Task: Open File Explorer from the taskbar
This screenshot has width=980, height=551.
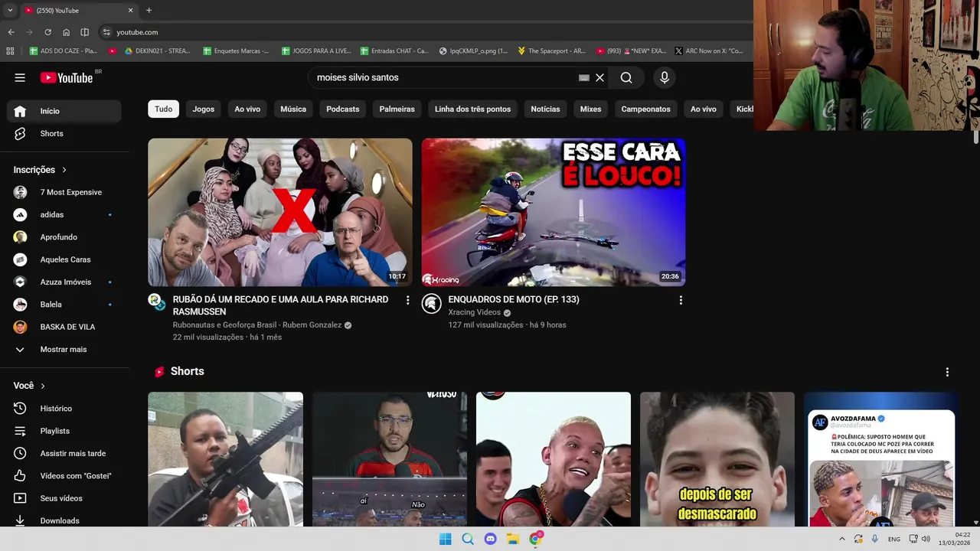Action: pyautogui.click(x=513, y=539)
